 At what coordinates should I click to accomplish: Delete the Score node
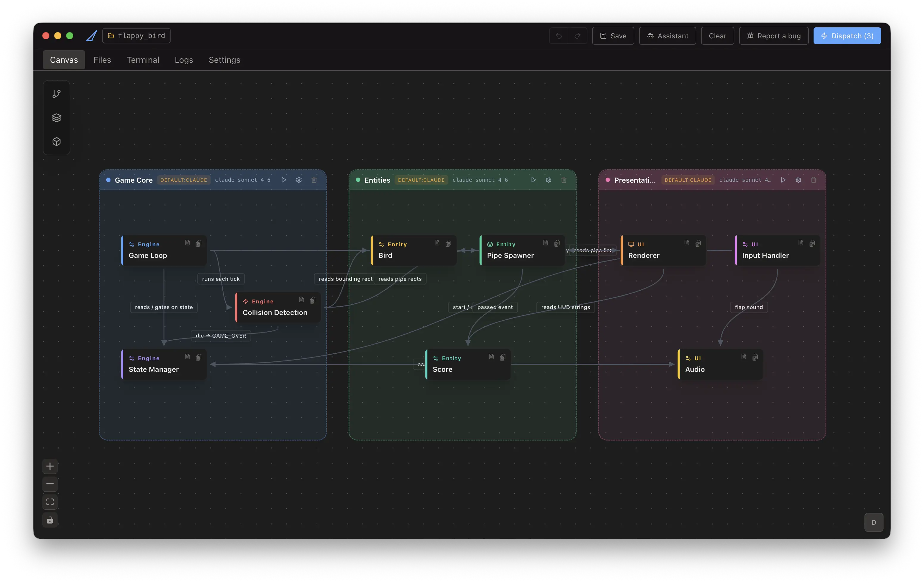point(503,357)
